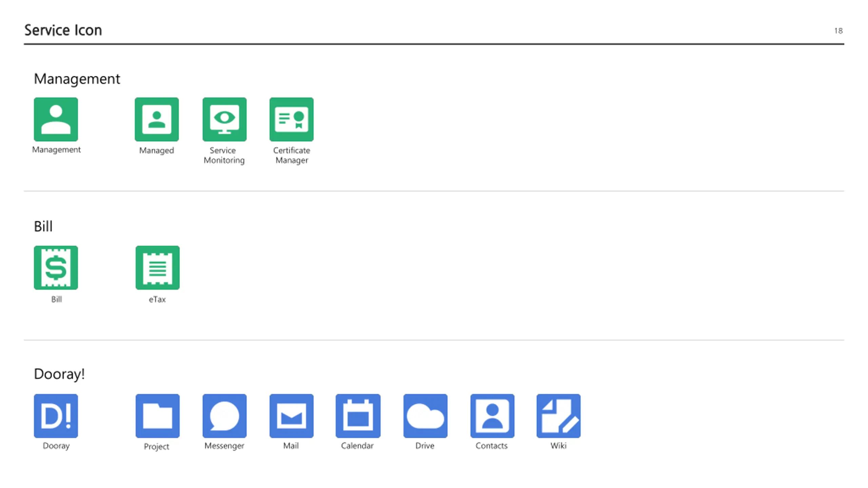Image resolution: width=868 pixels, height=488 pixels.
Task: Open the eTax receipt icon
Action: click(x=158, y=268)
